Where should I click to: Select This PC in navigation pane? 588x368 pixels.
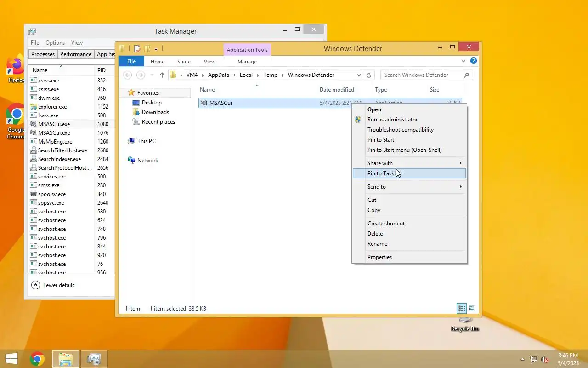pyautogui.click(x=146, y=141)
